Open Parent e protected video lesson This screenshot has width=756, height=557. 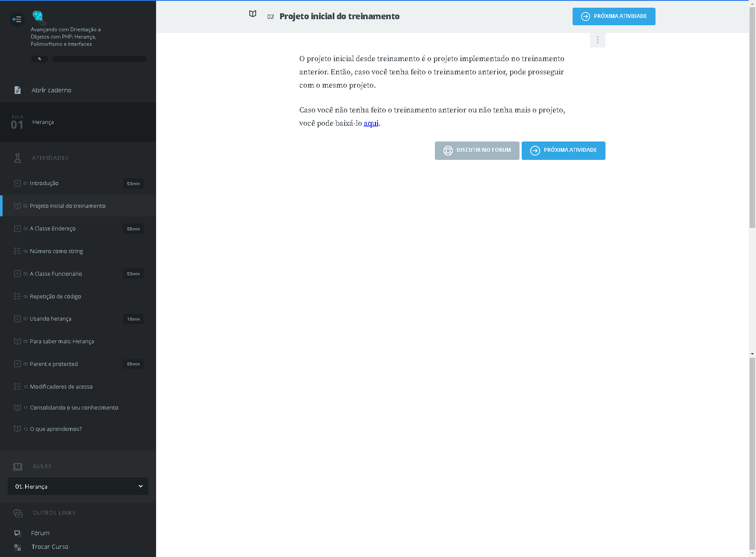click(x=54, y=364)
